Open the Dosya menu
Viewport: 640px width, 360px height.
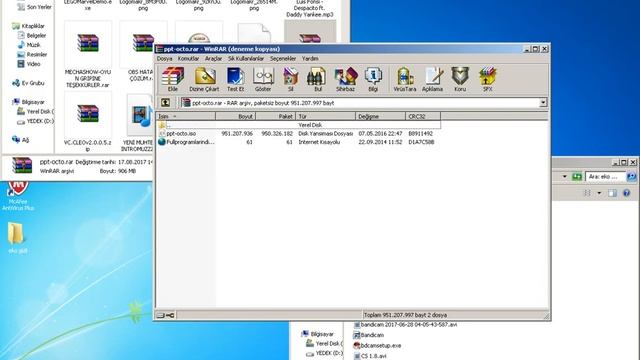pos(164,59)
